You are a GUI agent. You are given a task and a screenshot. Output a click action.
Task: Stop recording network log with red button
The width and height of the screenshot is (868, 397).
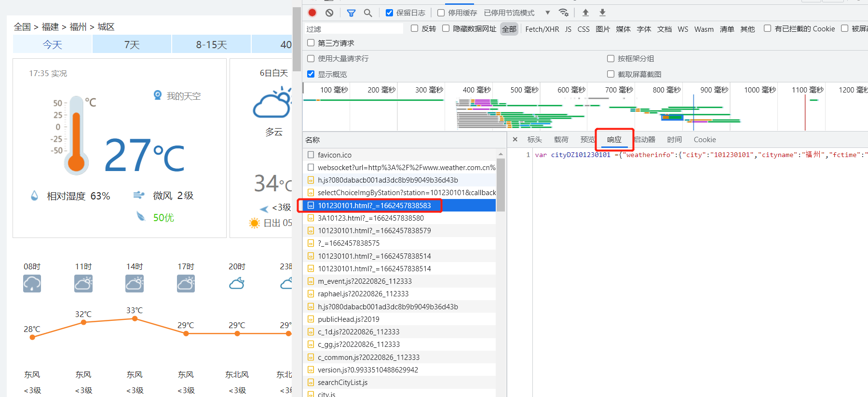click(x=312, y=13)
